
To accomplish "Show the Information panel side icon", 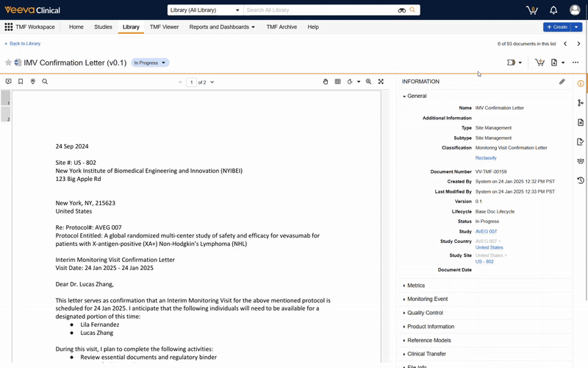I will pos(581,83).
